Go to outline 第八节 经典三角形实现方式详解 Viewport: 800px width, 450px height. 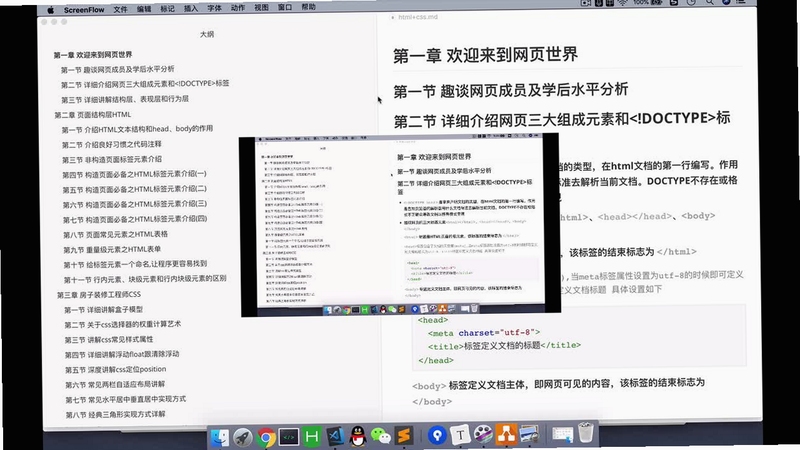115,414
